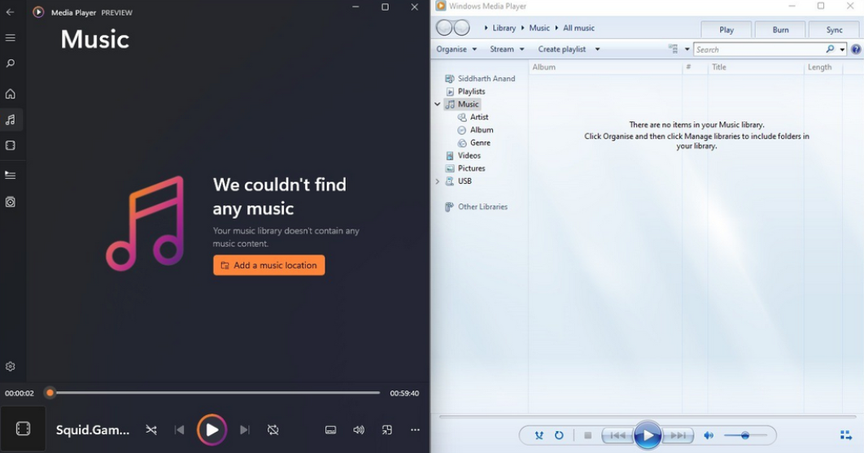Image resolution: width=868 pixels, height=453 pixels.
Task: Switch to mini player view
Action: point(387,429)
